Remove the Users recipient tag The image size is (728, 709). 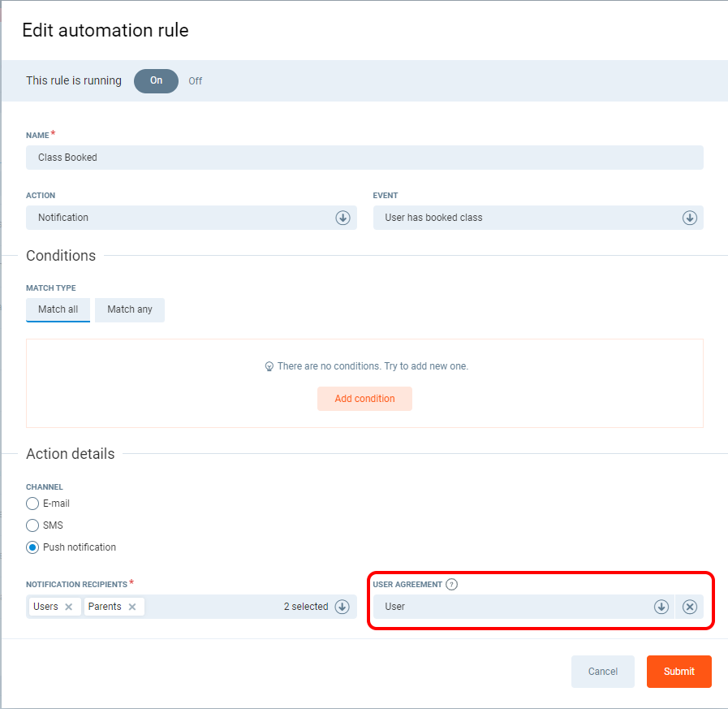pyautogui.click(x=68, y=607)
